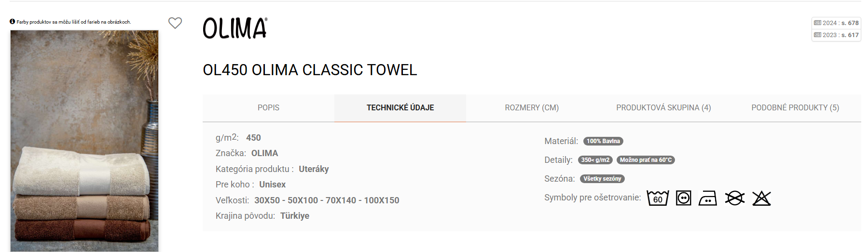This screenshot has height=252, width=868.
Task: Open the stacked towels product photo
Action: pos(84,141)
